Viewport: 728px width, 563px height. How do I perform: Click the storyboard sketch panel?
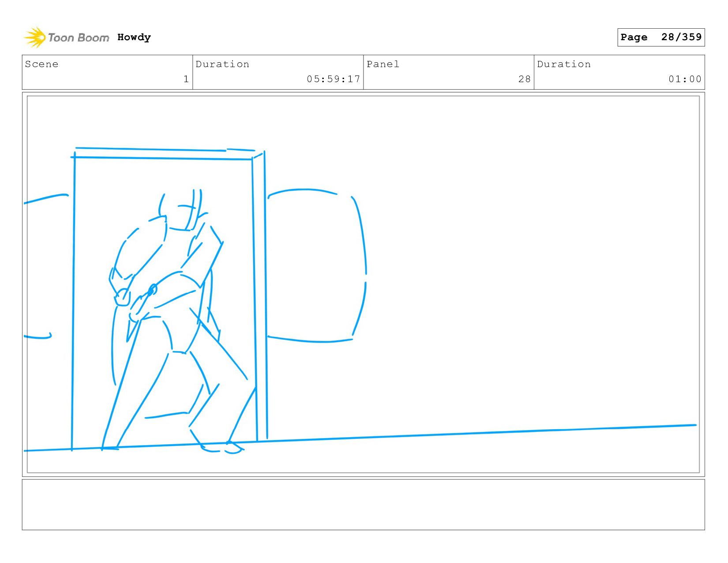click(363, 284)
